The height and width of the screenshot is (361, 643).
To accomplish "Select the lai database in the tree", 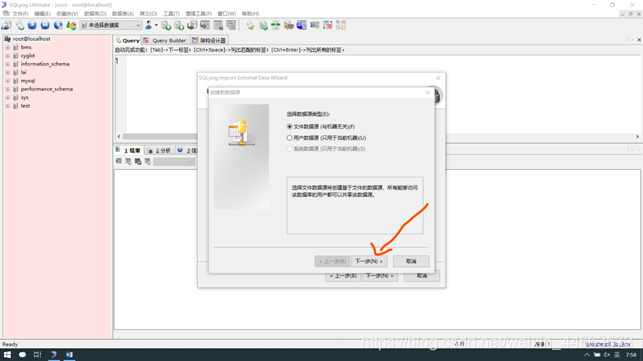I will pyautogui.click(x=23, y=72).
